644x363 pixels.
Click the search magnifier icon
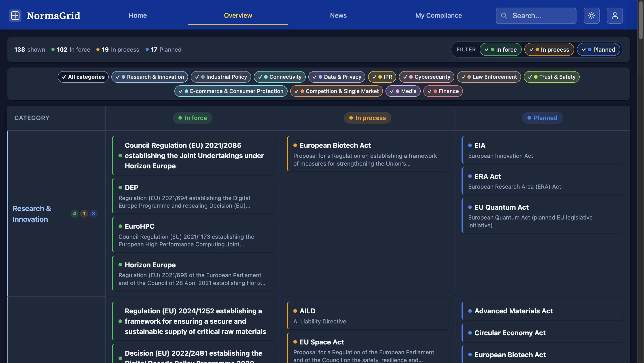coord(504,16)
